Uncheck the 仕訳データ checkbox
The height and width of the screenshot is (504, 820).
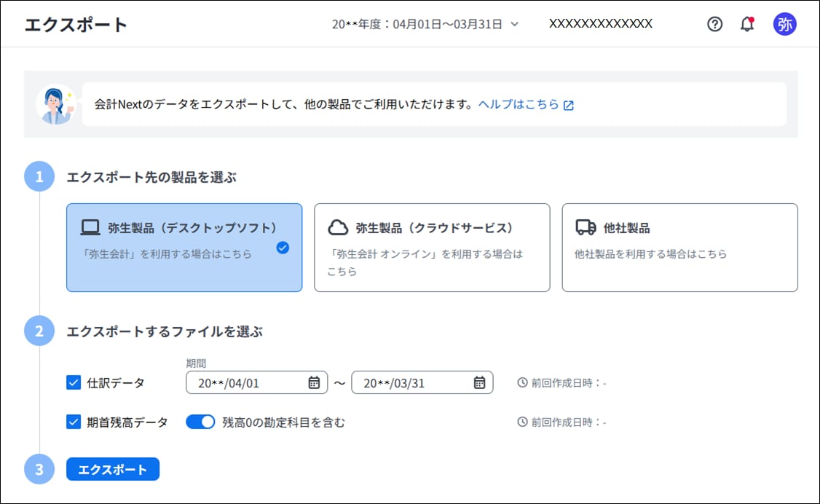(x=74, y=382)
